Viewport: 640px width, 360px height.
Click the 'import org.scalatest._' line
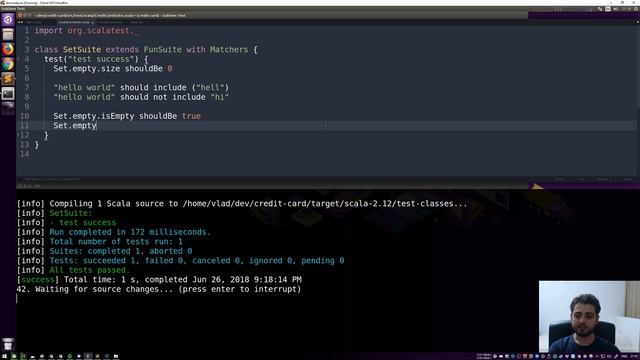tap(87, 31)
